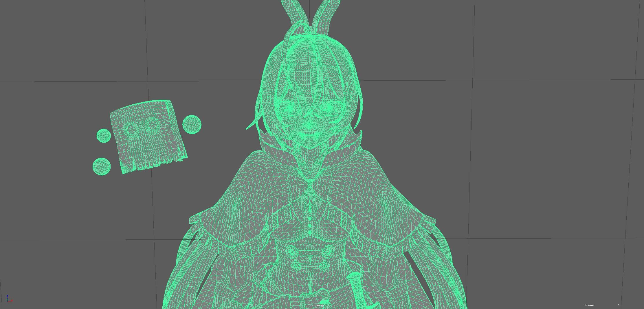The image size is (644, 309).
Task: Click the left eye hole on the paper bag
Action: (132, 129)
